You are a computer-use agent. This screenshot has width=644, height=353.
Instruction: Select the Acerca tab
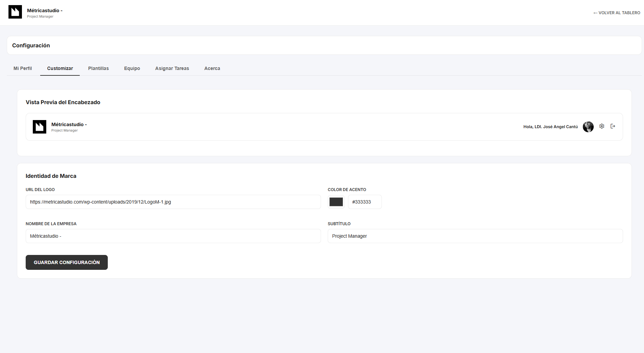[212, 68]
